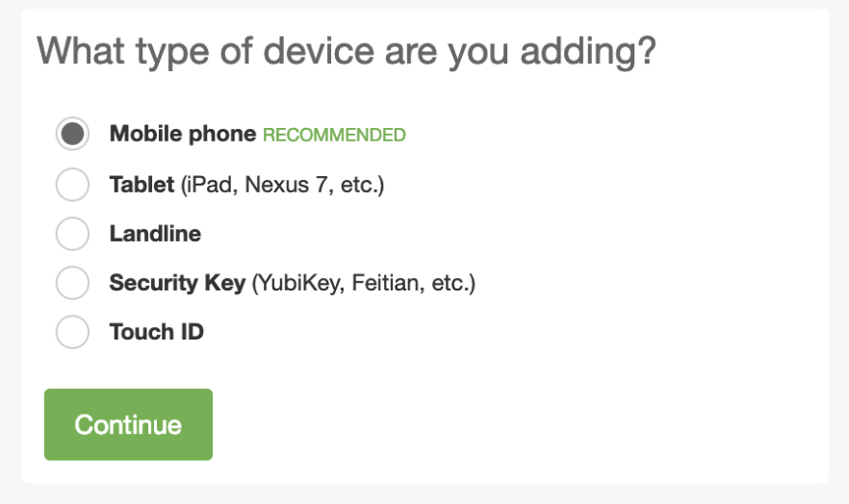The height and width of the screenshot is (504, 849).
Task: Click the bold "Touch ID" label text
Action: click(x=156, y=333)
